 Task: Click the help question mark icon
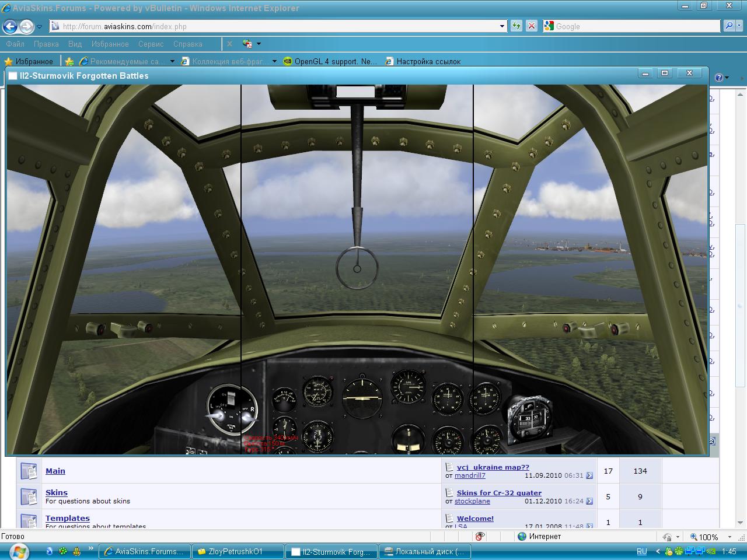pyautogui.click(x=718, y=78)
